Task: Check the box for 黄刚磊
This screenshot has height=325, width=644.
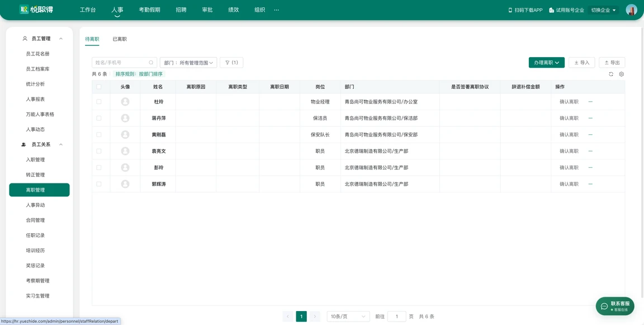Action: pos(98,134)
